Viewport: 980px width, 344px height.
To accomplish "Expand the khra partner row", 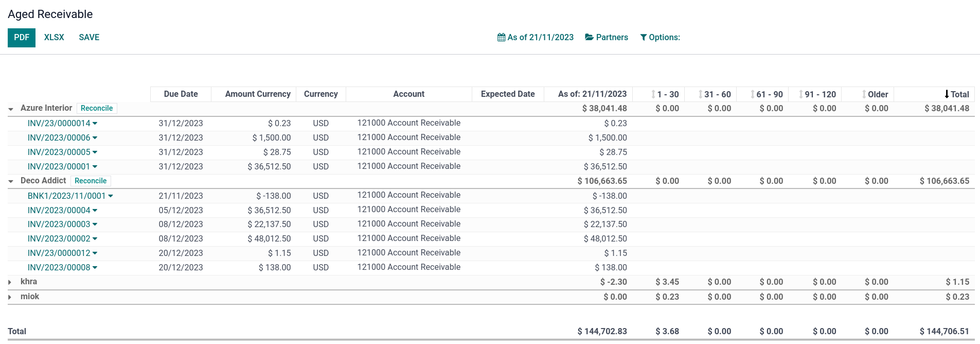I will pos(10,282).
